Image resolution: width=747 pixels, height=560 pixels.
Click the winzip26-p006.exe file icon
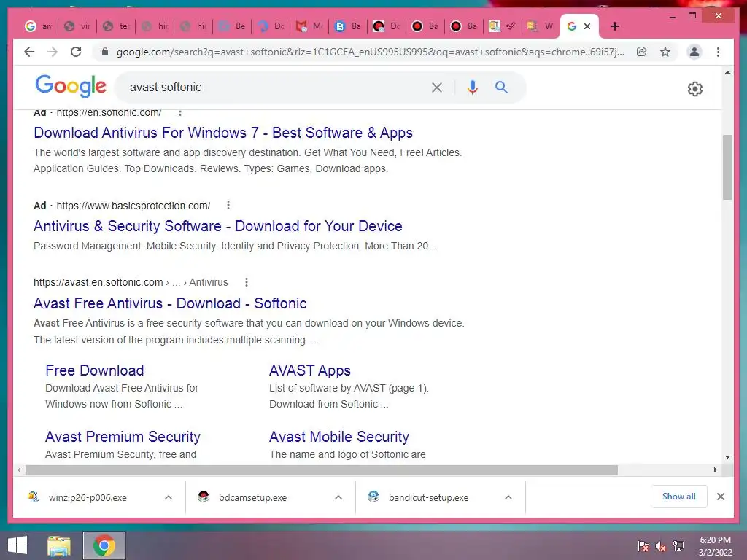(34, 497)
